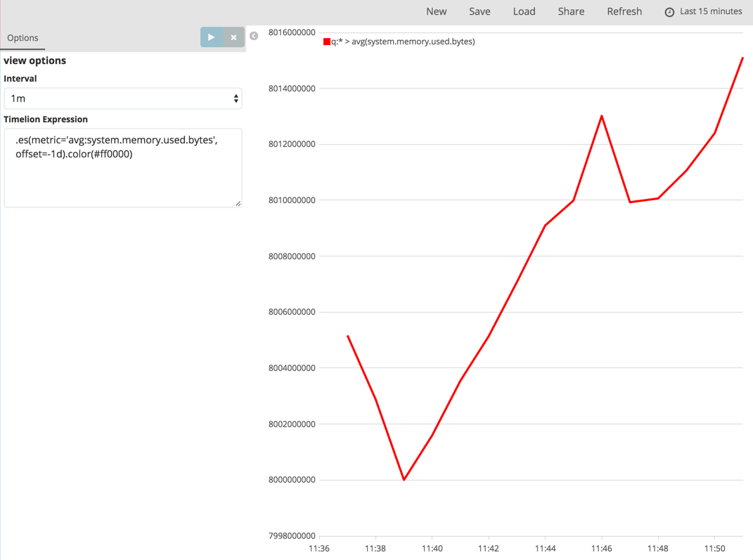Open the Load menu
The height and width of the screenshot is (560, 753).
click(x=524, y=11)
